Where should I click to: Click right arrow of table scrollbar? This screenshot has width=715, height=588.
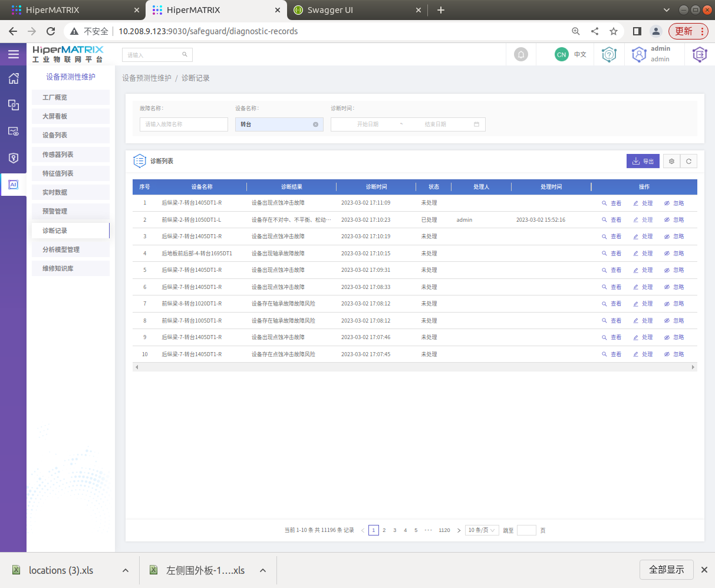tap(693, 367)
